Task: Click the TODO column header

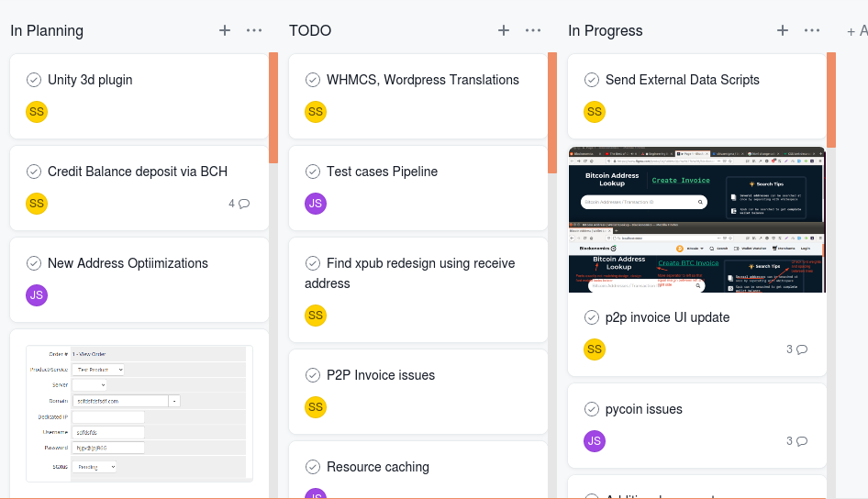Action: coord(310,30)
